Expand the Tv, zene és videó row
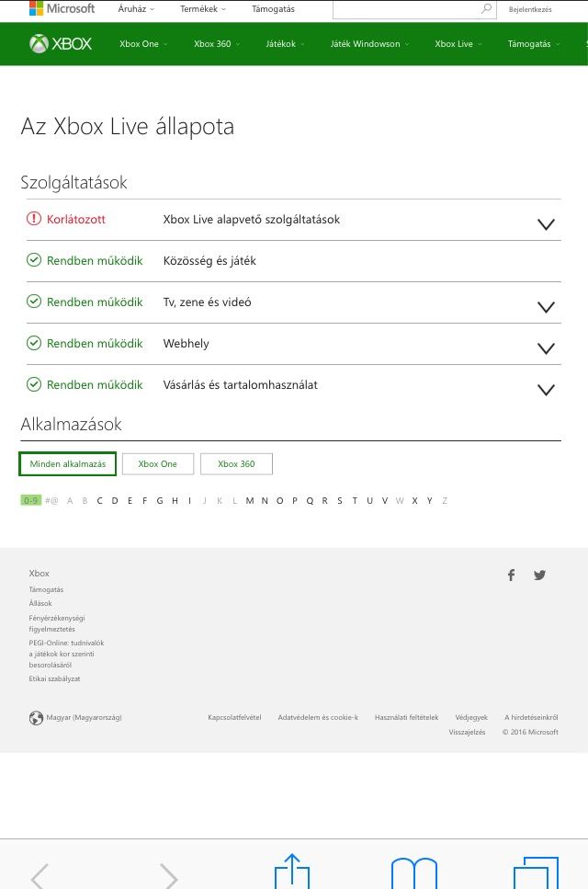The image size is (588, 889). 546,307
